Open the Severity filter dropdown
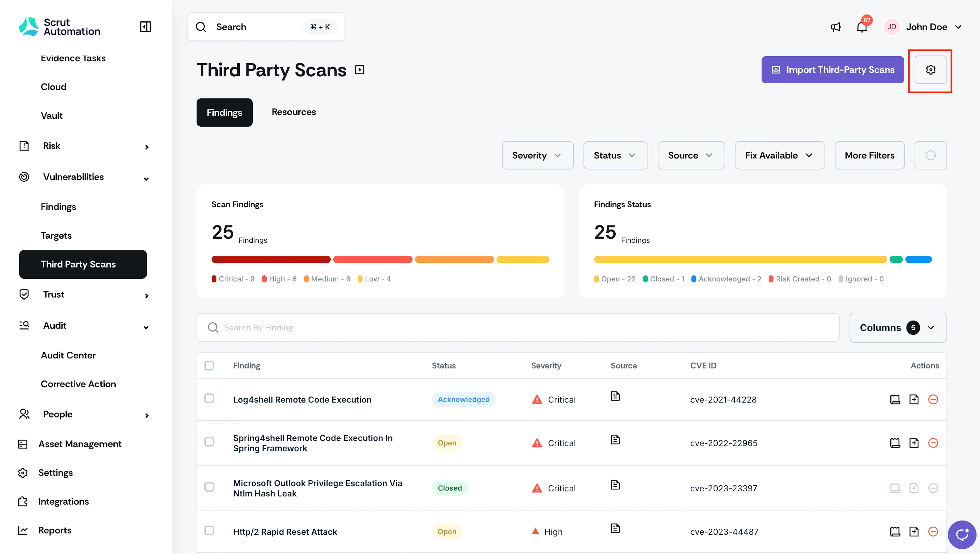Screen dimensions: 980x554 (537, 155)
